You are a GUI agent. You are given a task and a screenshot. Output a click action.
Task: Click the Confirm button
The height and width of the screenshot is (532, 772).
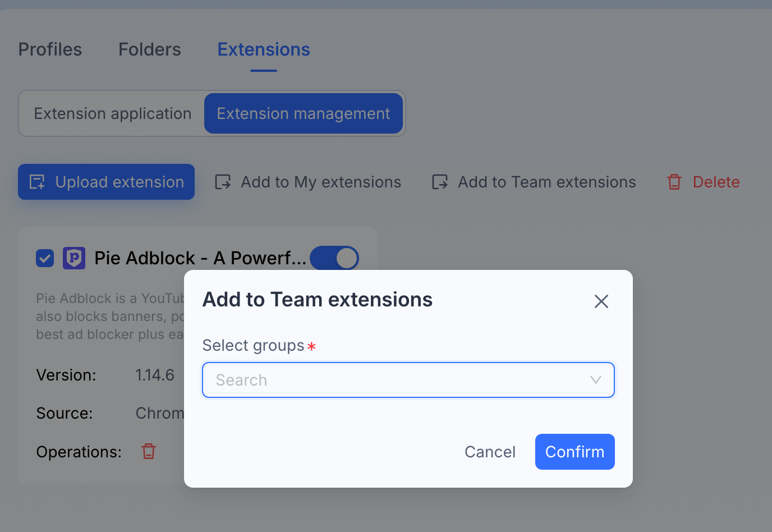pyautogui.click(x=575, y=452)
